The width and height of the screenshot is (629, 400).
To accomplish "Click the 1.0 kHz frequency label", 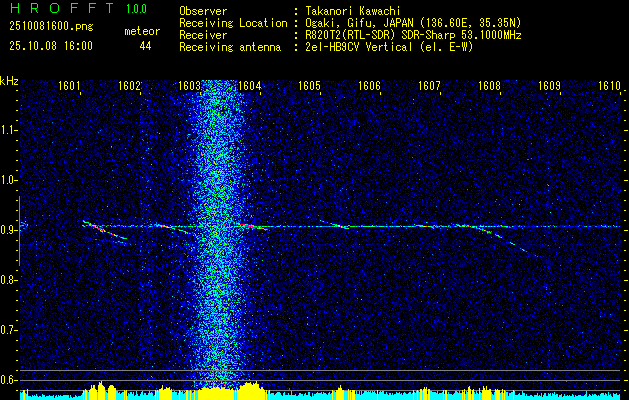I will coord(8,180).
